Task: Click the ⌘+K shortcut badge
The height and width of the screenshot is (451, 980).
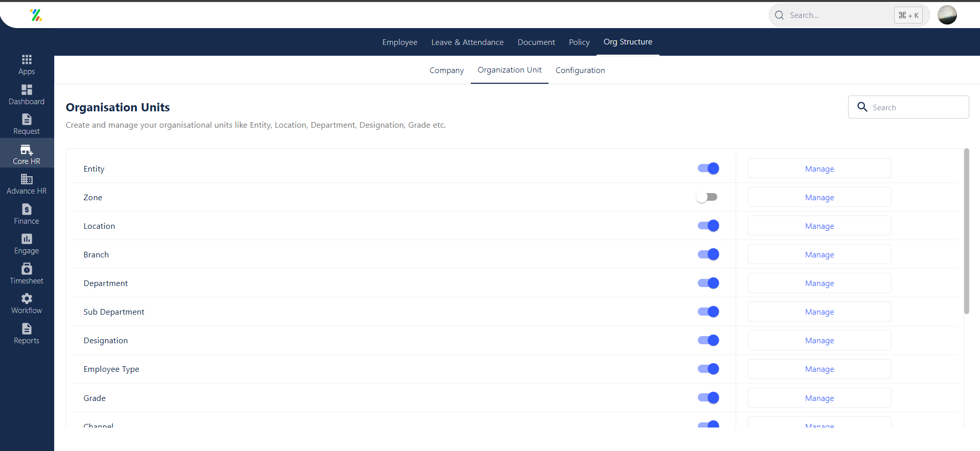Action: coord(908,15)
